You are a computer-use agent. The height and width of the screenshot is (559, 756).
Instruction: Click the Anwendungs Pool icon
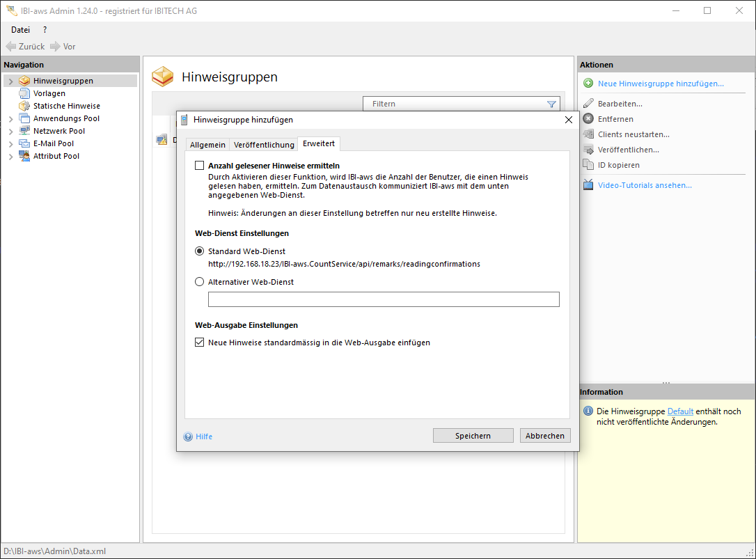(x=24, y=118)
